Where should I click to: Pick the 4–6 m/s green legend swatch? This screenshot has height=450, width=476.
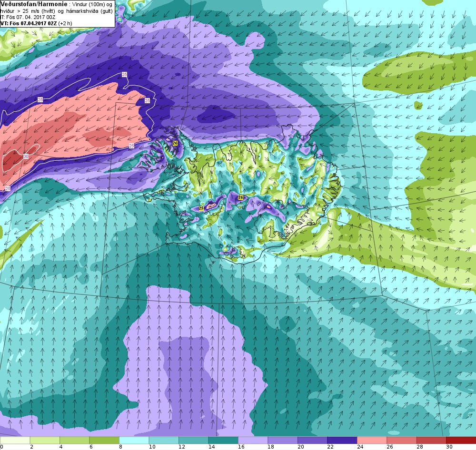[x=74, y=440]
